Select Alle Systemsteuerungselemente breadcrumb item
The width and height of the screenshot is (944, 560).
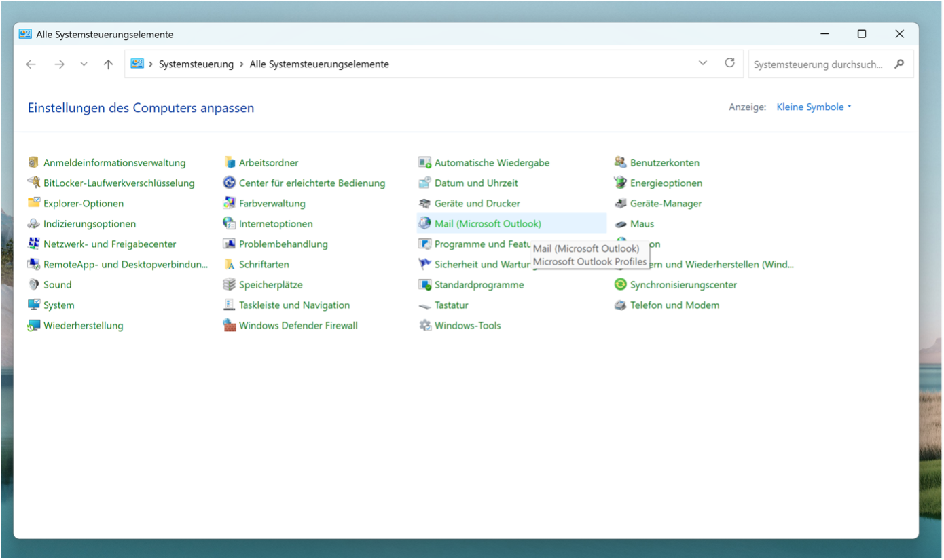tap(319, 64)
